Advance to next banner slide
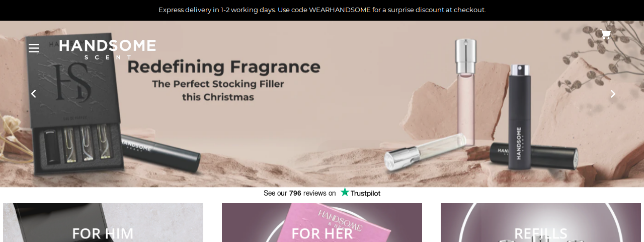644x242 pixels. tap(613, 94)
